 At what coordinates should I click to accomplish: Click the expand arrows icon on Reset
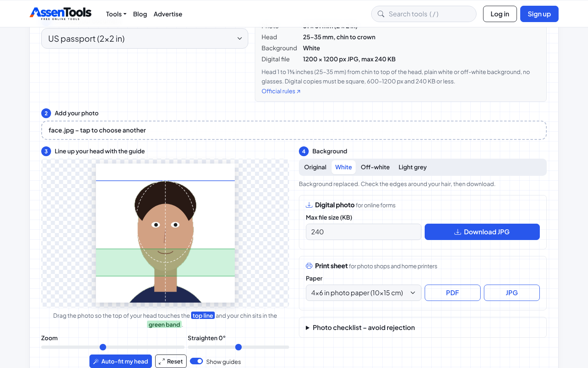tap(162, 361)
